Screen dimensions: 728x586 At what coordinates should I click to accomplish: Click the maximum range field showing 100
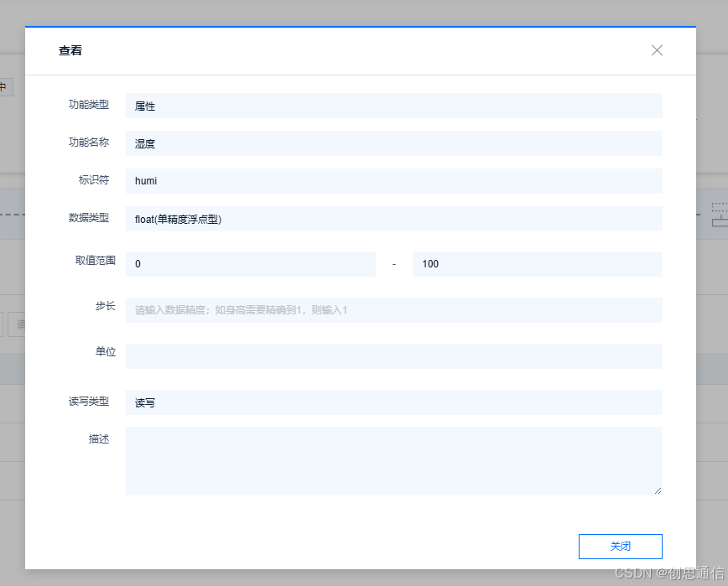[x=537, y=264]
